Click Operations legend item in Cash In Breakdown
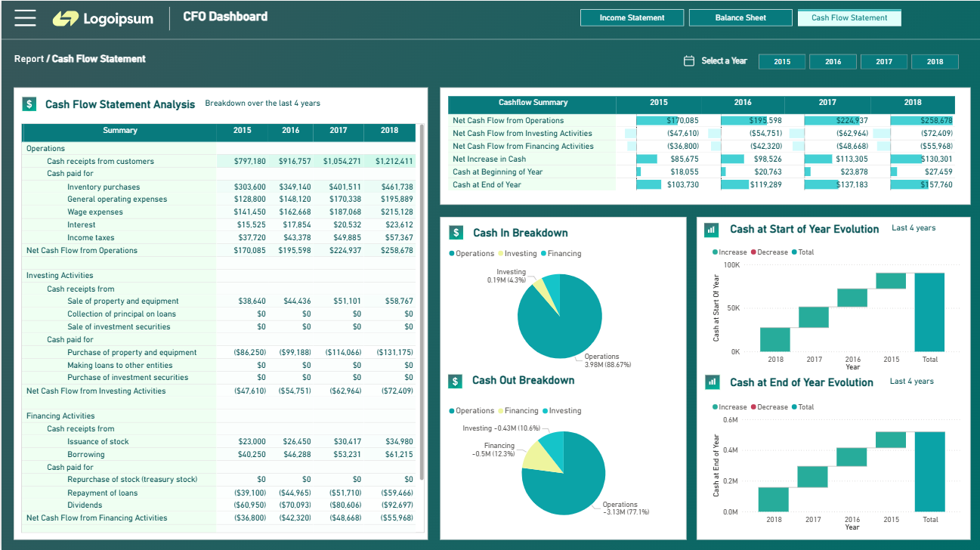The width and height of the screenshot is (980, 550). pos(471,254)
